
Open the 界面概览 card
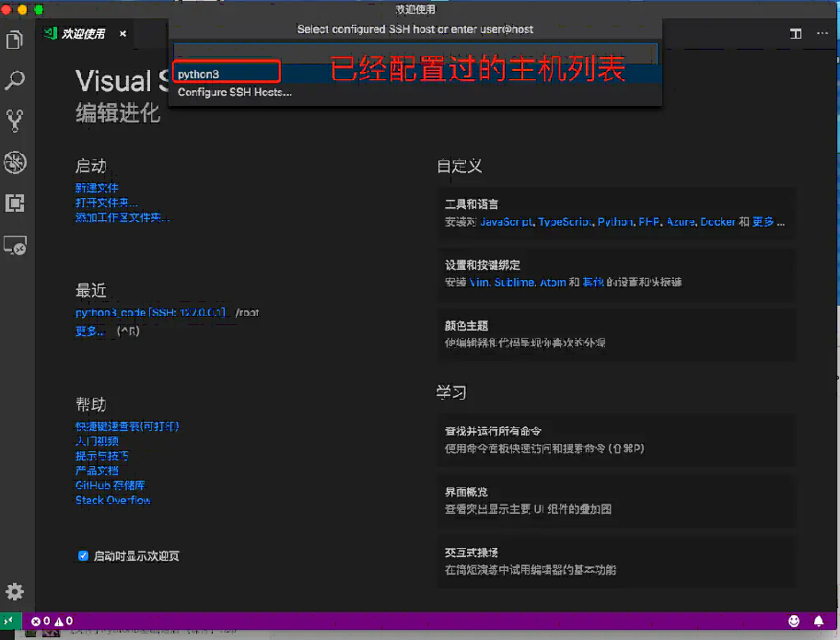point(616,500)
